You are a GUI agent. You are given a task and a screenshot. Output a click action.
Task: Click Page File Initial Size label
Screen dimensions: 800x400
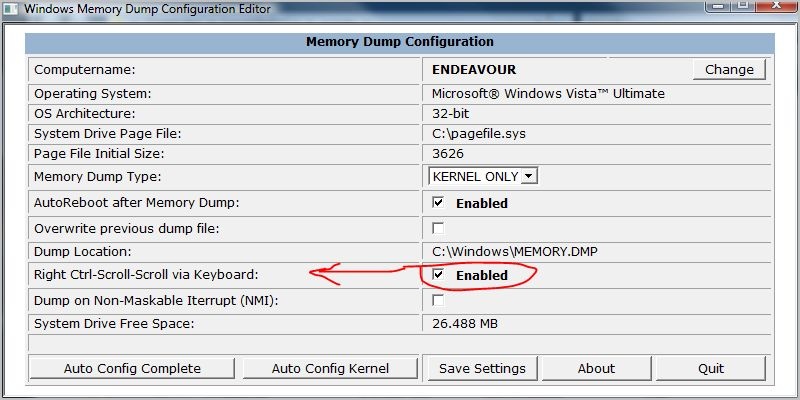pyautogui.click(x=99, y=153)
